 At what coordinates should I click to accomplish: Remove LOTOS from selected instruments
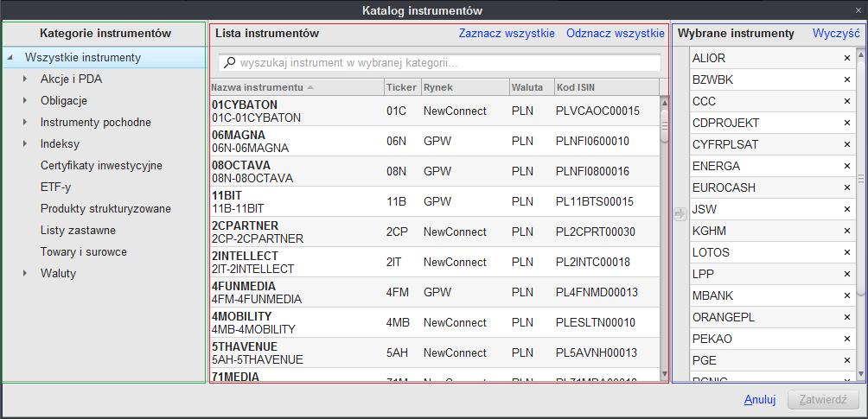tap(846, 252)
